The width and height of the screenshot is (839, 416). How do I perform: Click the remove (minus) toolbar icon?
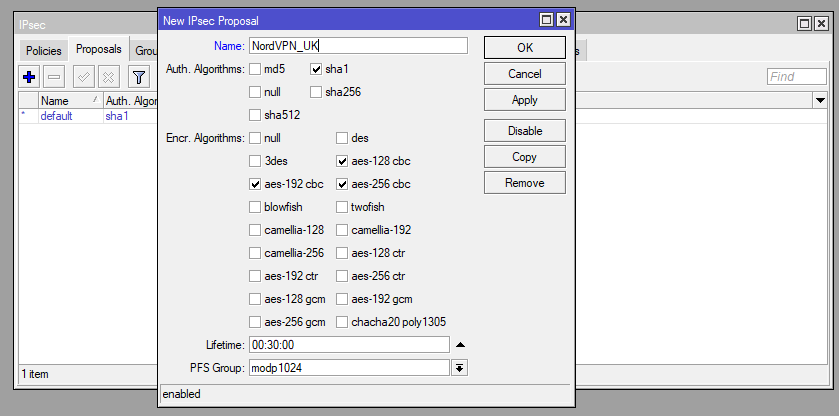54,78
